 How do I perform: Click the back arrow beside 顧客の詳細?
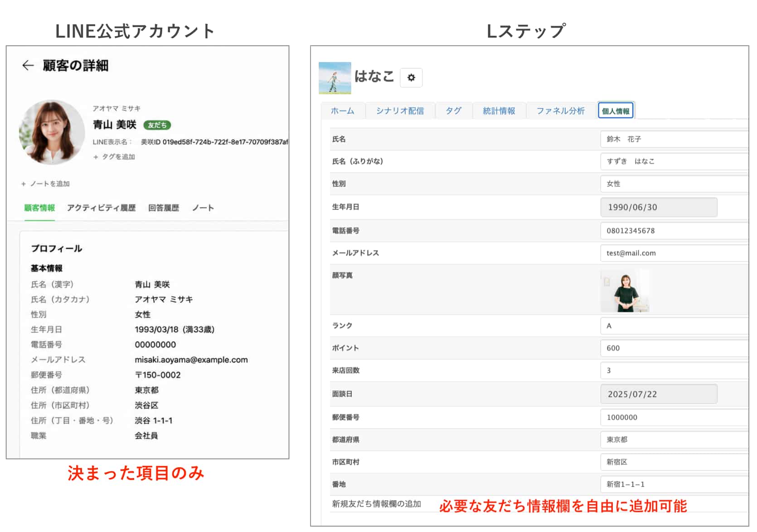tap(28, 65)
